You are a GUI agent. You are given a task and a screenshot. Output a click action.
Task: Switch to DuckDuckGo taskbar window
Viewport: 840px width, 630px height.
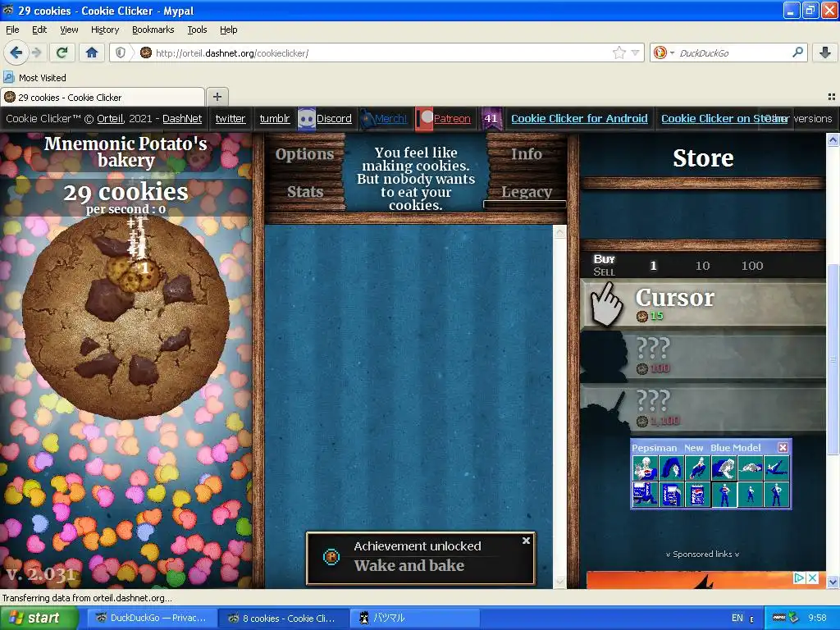[x=152, y=618]
